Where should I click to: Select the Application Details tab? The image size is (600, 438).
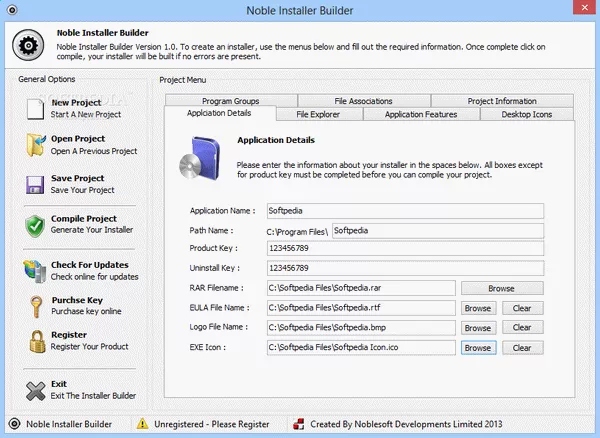219,113
